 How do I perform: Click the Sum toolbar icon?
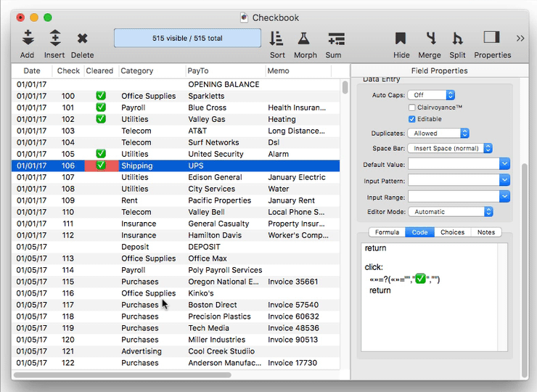pyautogui.click(x=334, y=38)
